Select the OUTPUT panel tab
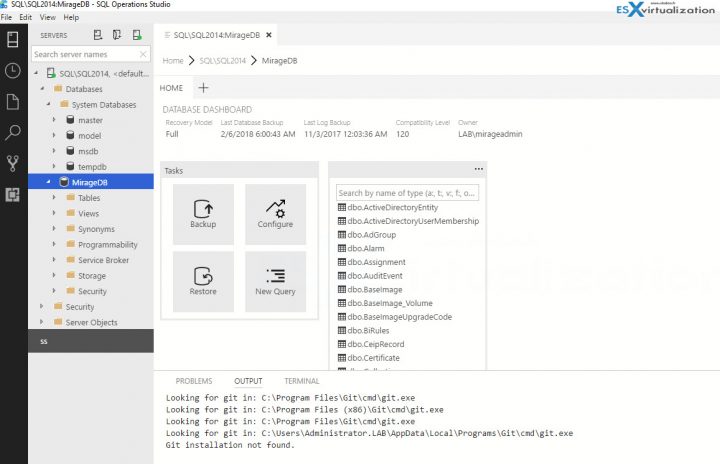Image resolution: width=720 pixels, height=464 pixels. (x=248, y=381)
